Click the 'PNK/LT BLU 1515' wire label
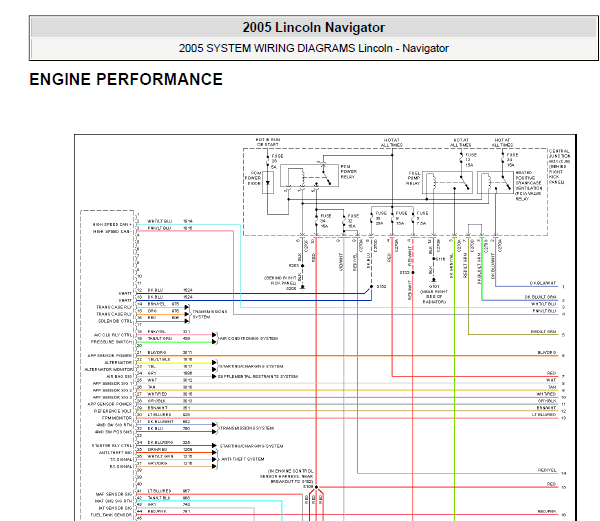Image resolution: width=600 pixels, height=521 pixels. coord(170,228)
